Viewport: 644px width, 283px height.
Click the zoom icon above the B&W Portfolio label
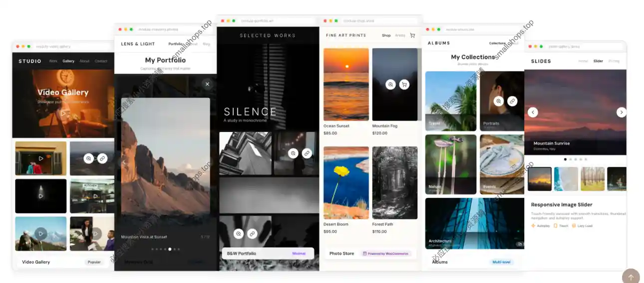tap(239, 233)
